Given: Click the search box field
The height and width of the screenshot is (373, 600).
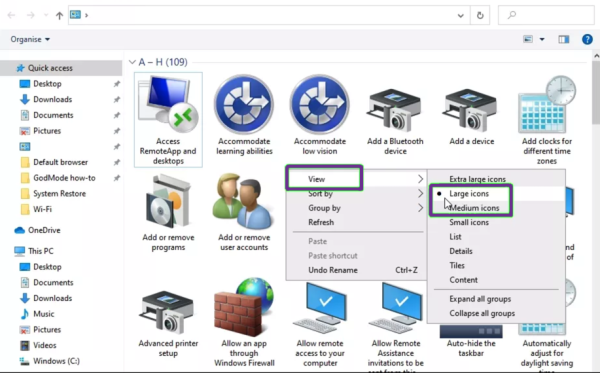Looking at the screenshot, I should 546,15.
